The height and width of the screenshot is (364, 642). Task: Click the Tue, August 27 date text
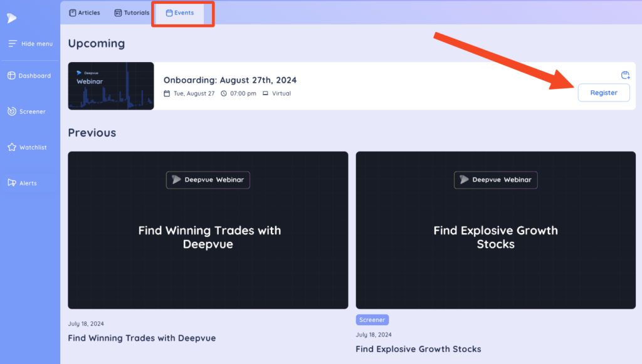(194, 93)
